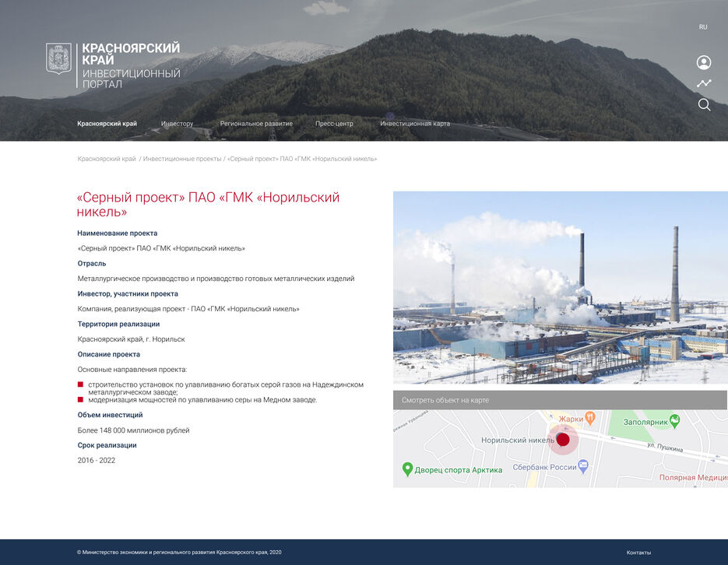
Task: Click the Основные направления проекта line
Action: pos(132,370)
